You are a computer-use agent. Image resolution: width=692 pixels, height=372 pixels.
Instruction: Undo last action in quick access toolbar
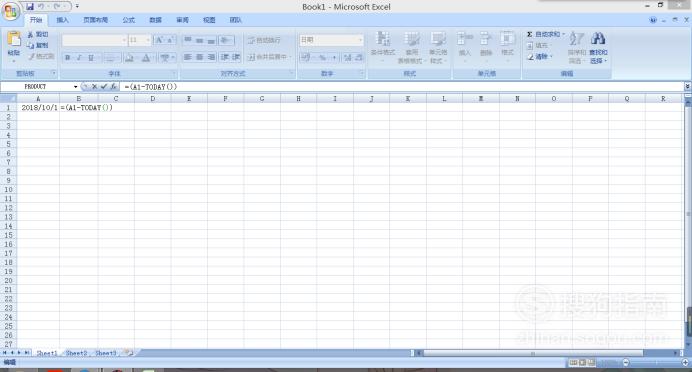tap(41, 7)
